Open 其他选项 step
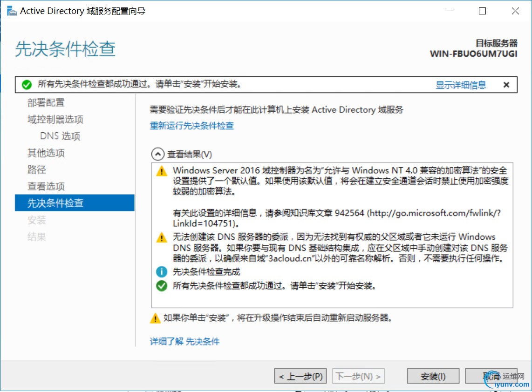532x392 pixels. [46, 153]
